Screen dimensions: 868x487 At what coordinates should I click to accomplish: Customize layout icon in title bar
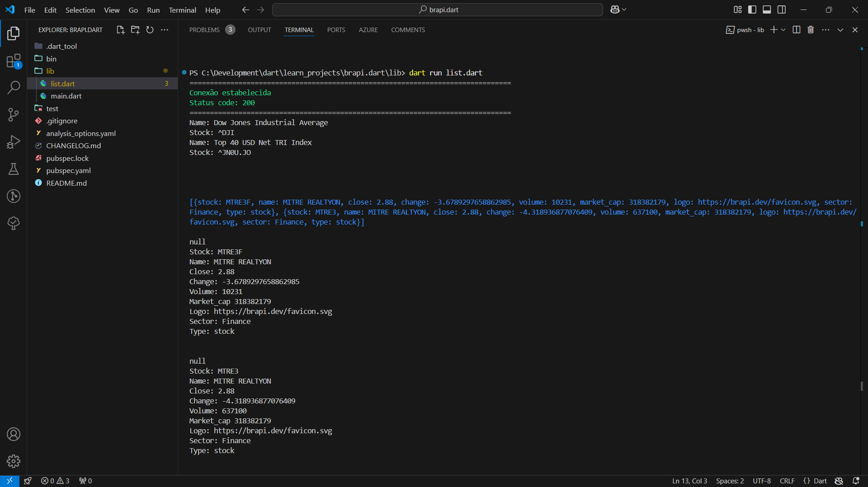pyautogui.click(x=738, y=9)
